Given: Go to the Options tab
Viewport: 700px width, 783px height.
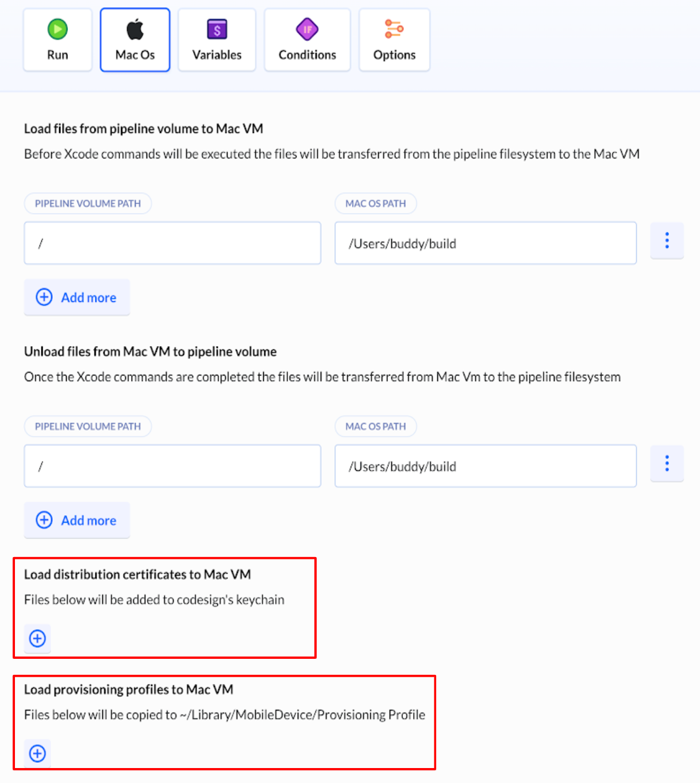Looking at the screenshot, I should point(394,40).
